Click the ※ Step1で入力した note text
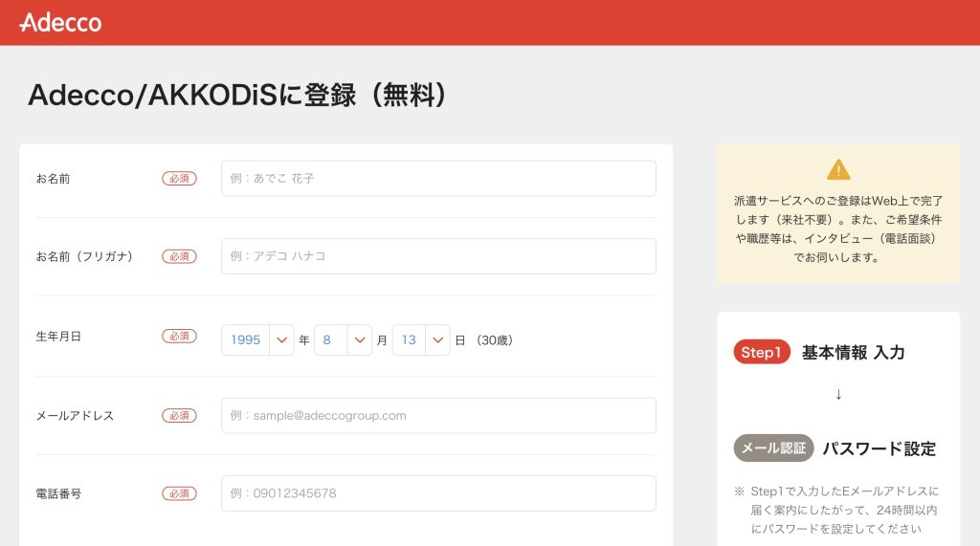The height and width of the screenshot is (546, 980). [x=836, y=510]
